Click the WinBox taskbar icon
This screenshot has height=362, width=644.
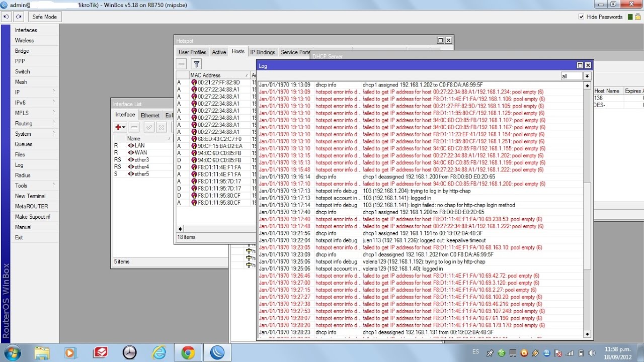(x=217, y=353)
